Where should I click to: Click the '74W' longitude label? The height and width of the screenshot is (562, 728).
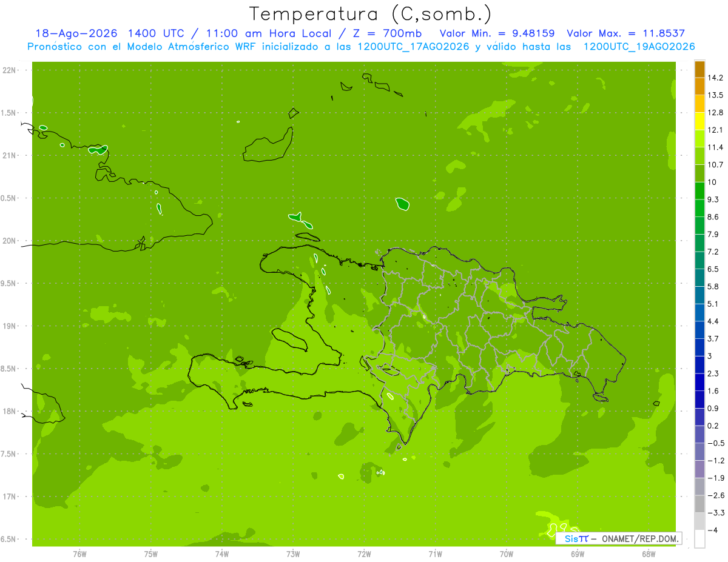222,554
